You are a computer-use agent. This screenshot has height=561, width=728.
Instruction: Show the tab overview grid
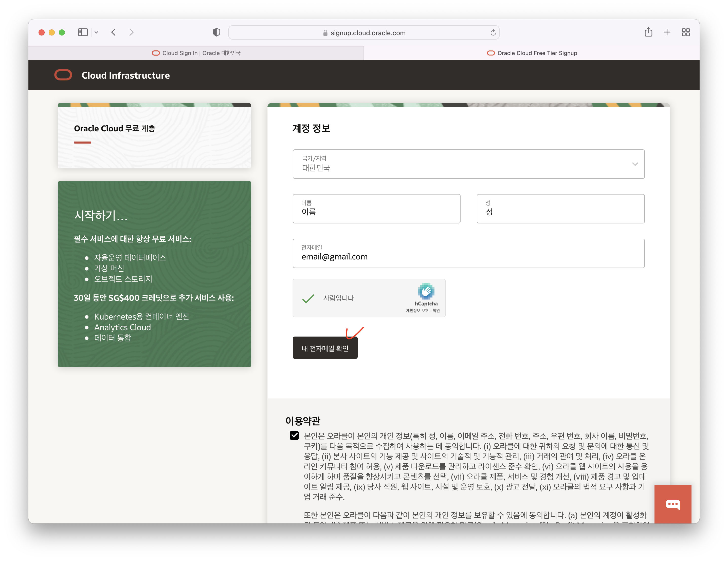tap(686, 32)
